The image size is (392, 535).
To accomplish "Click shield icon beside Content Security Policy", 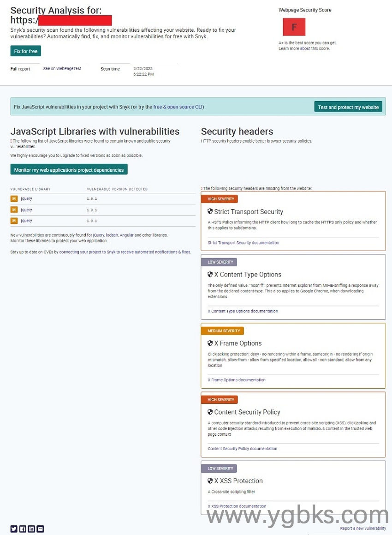I will coord(210,412).
